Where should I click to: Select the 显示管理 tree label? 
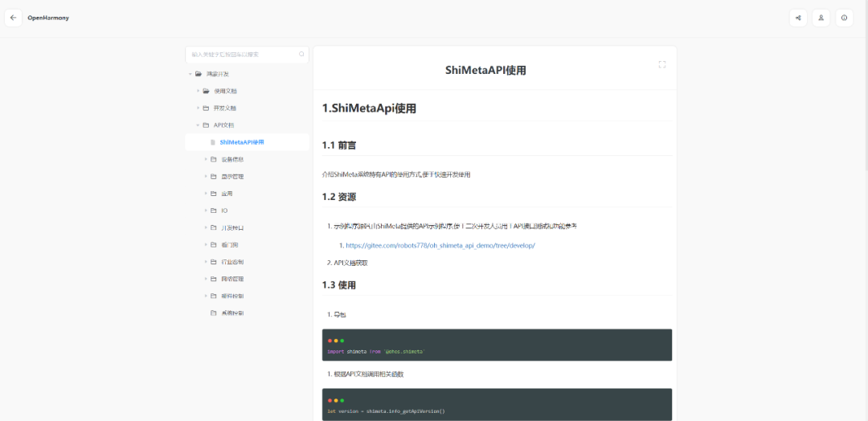pyautogui.click(x=232, y=177)
